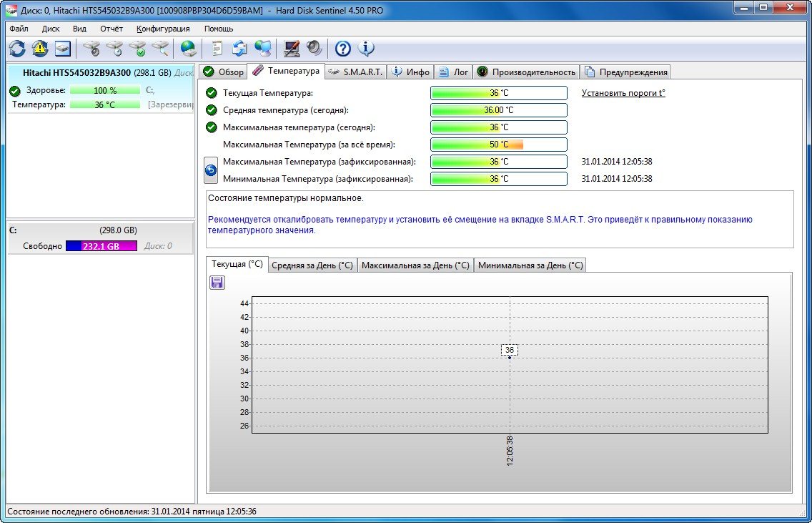Screen dimensions: 812x523
Task: Select the Hitachi HTS545032B9A300 disk entry
Action: click(x=76, y=73)
